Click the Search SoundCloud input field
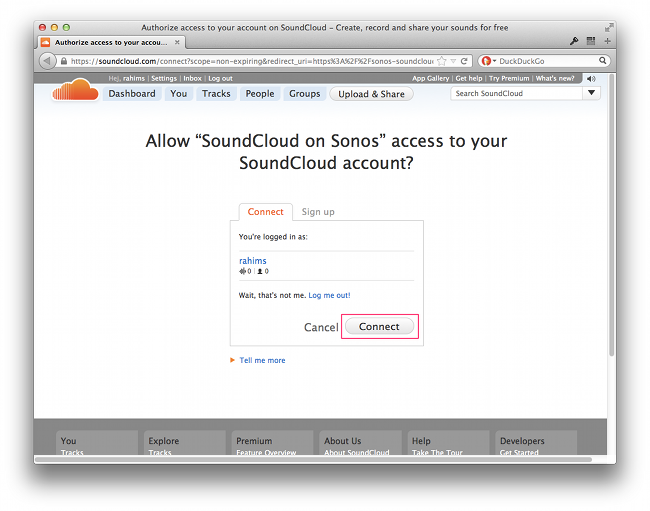 click(x=517, y=93)
